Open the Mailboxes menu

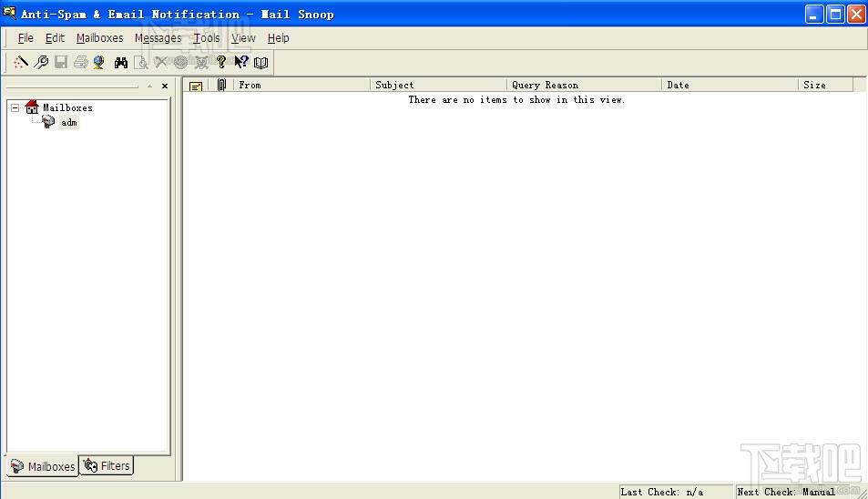click(99, 38)
